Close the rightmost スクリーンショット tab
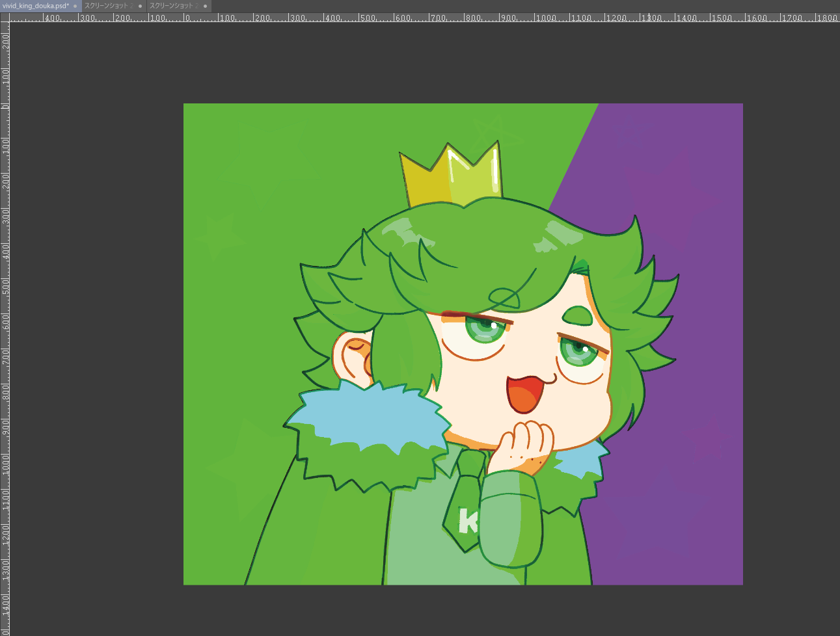The image size is (840, 636). pos(205,6)
